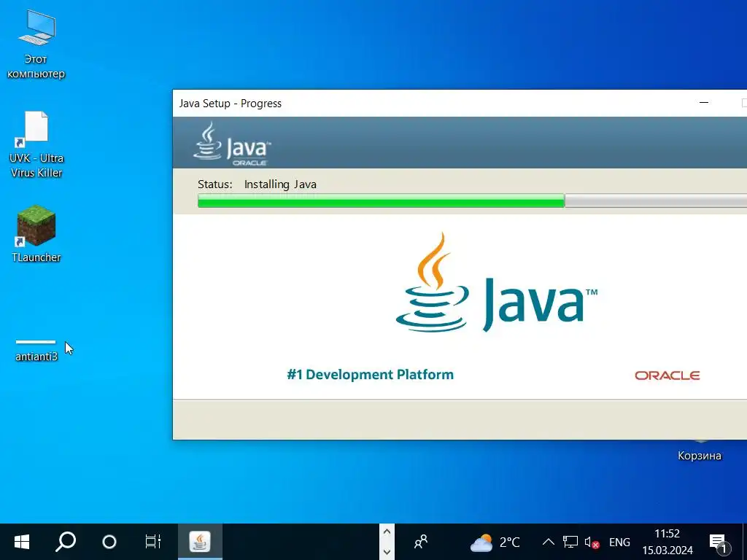Switch the ENG input language indicator
The image size is (747, 560).
pyautogui.click(x=619, y=542)
